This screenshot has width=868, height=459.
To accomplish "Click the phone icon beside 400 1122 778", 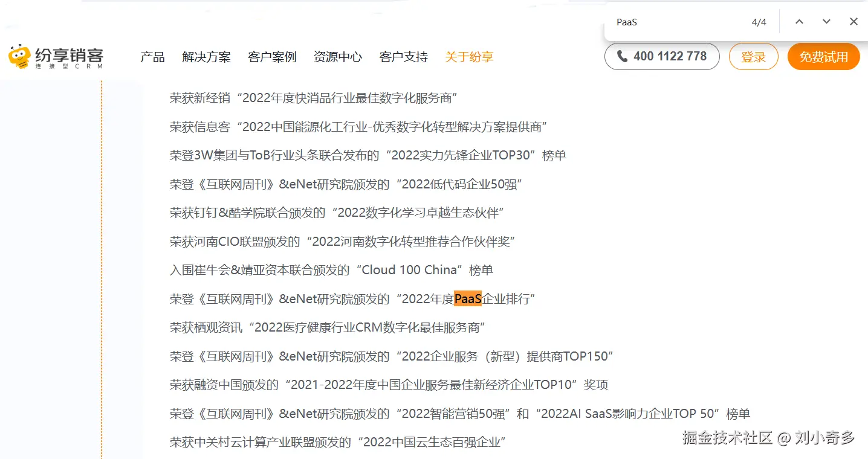I will click(623, 56).
